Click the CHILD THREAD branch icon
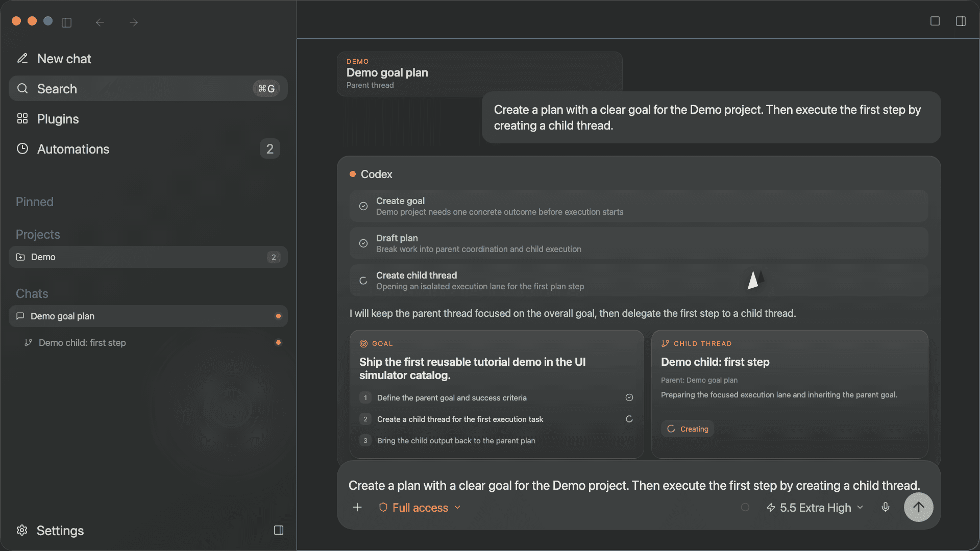Image resolution: width=980 pixels, height=551 pixels. click(x=665, y=344)
